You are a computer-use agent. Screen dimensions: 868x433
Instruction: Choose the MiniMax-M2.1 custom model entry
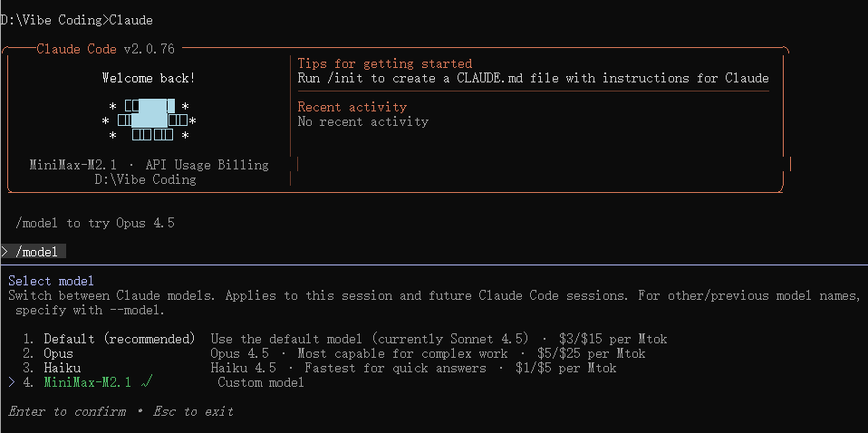pos(88,382)
